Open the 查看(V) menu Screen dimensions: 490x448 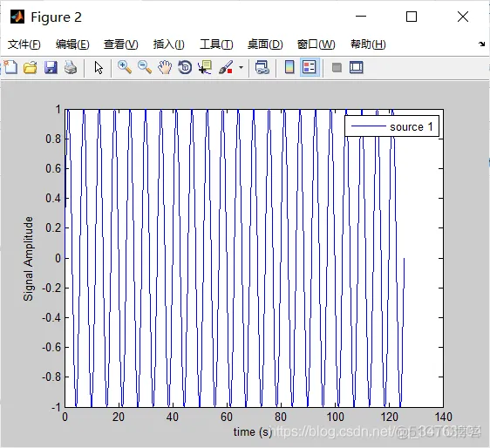coord(121,44)
